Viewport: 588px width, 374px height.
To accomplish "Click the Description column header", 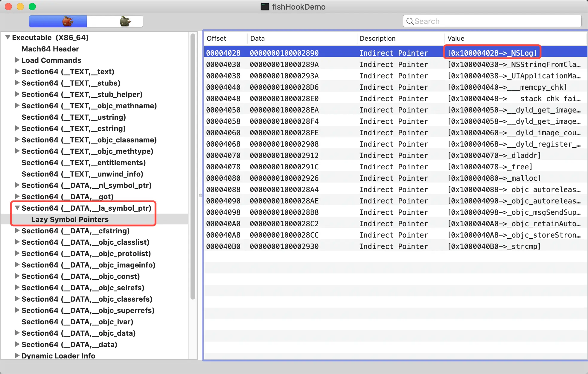I will pos(377,38).
